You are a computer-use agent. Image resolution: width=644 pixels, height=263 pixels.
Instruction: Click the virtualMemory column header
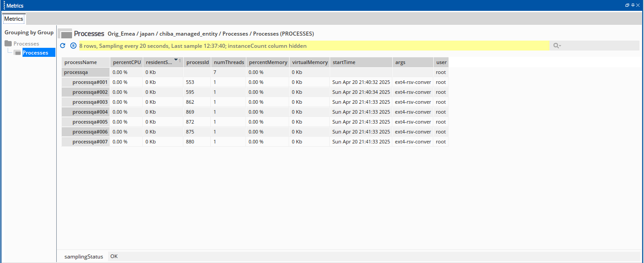click(x=309, y=62)
